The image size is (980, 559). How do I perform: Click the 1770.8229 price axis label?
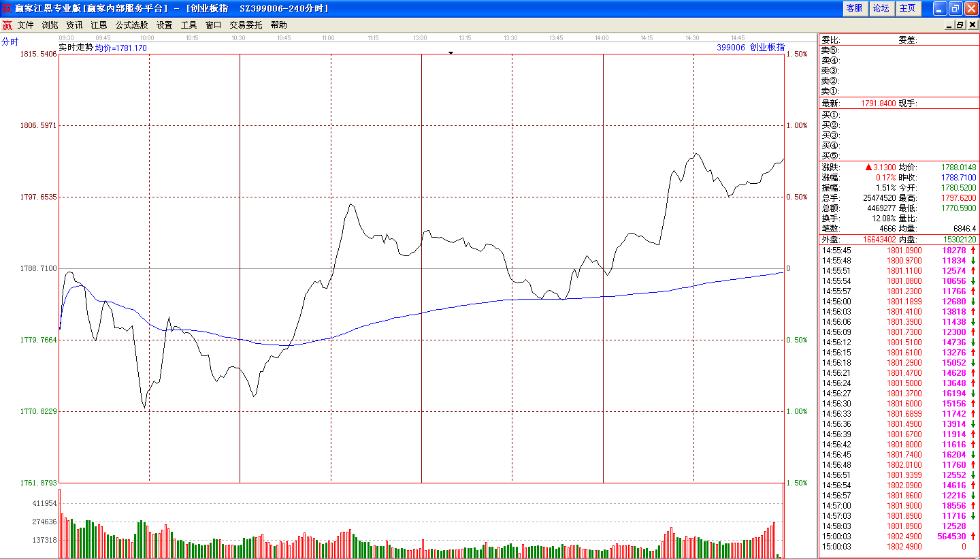pos(38,411)
